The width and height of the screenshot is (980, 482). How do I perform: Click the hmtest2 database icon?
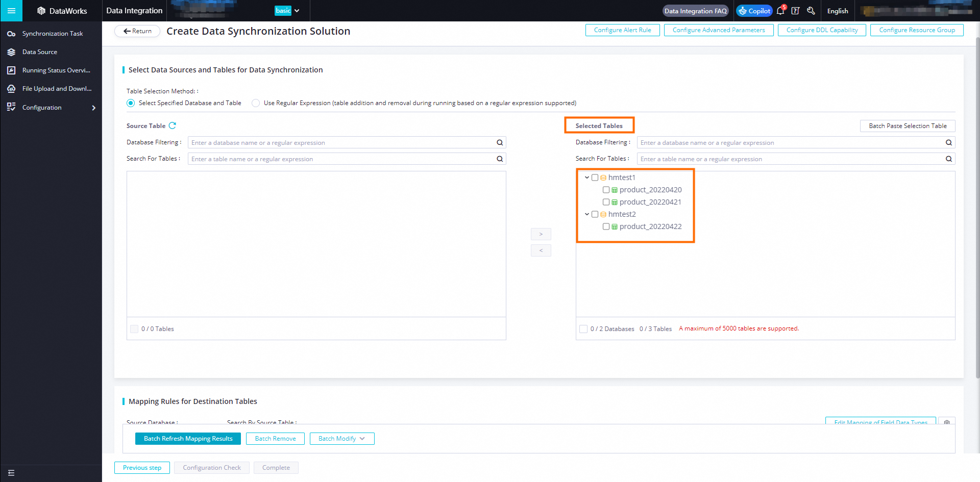(603, 214)
